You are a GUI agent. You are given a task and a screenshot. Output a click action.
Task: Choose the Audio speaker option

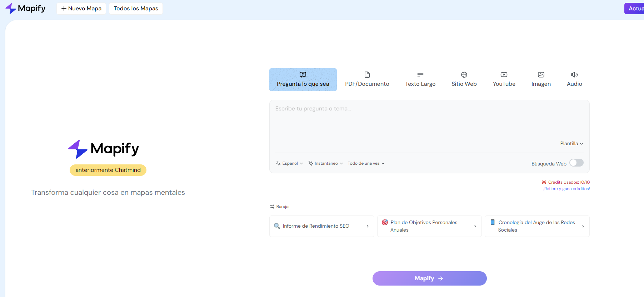click(x=574, y=75)
